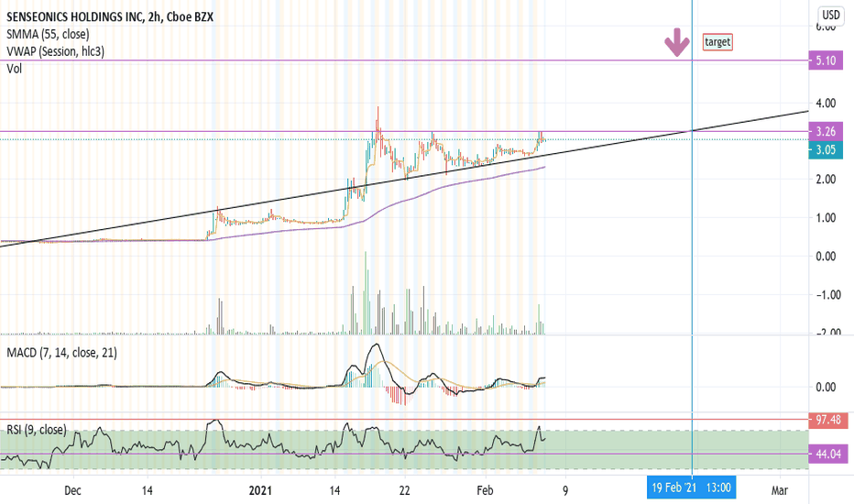Click the Feb label on time axis
The width and height of the screenshot is (854, 504).
click(485, 490)
